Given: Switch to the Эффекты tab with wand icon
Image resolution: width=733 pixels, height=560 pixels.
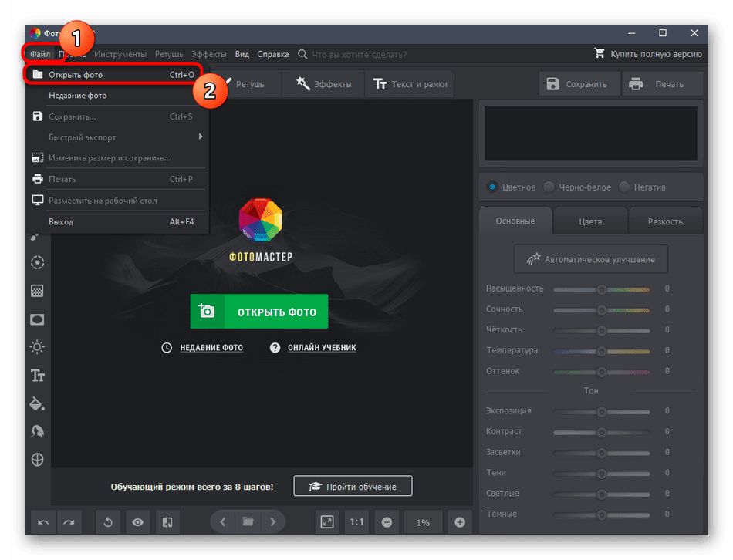Looking at the screenshot, I should 323,84.
